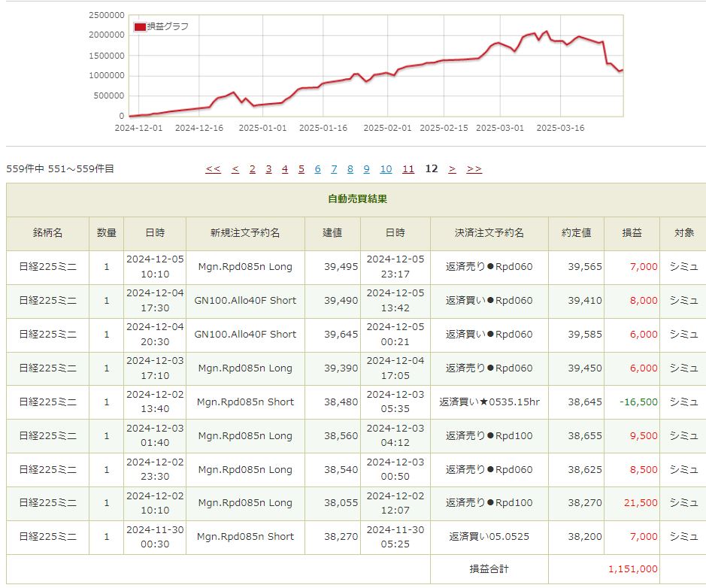Click the 損益 column header

[x=632, y=233]
